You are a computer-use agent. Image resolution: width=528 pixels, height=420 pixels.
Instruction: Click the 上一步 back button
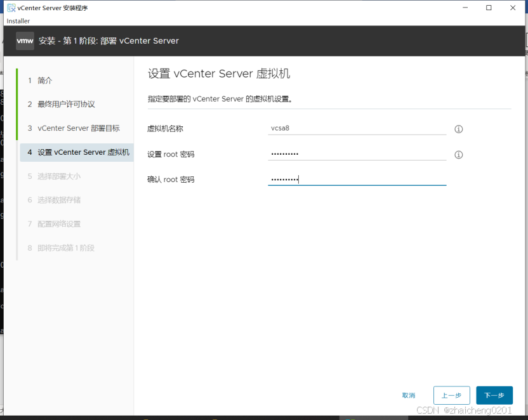(452, 395)
